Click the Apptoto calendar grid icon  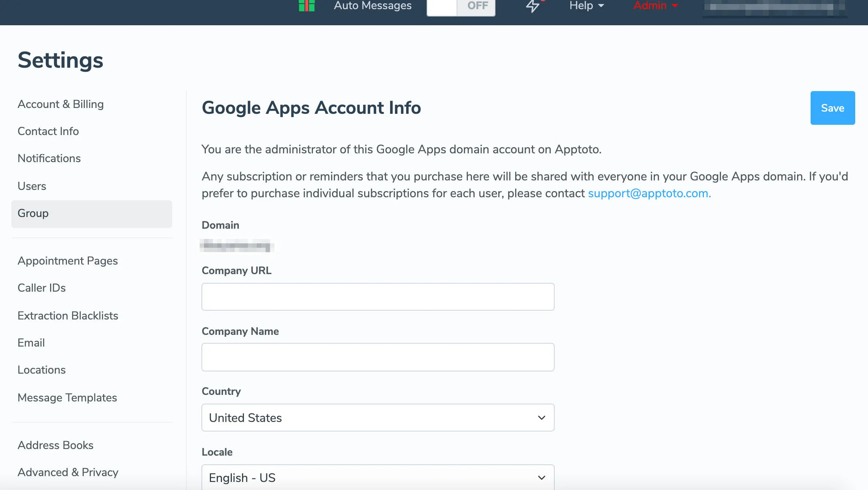(x=306, y=5)
